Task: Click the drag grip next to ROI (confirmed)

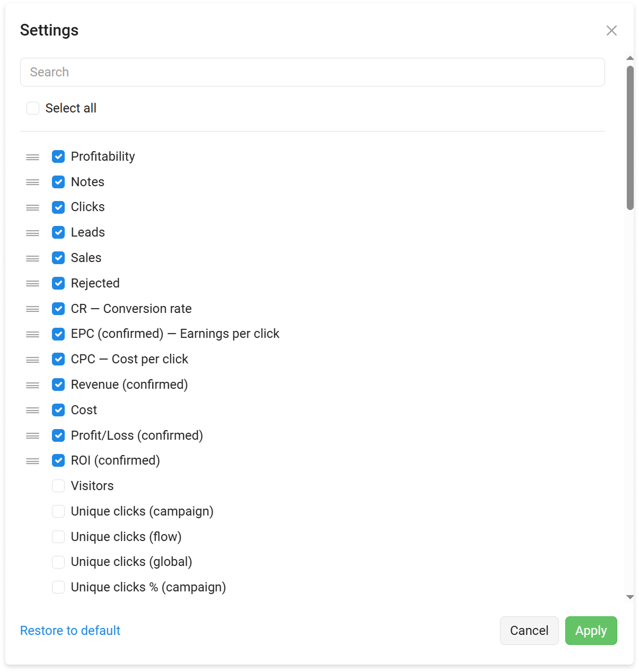Action: pos(33,461)
